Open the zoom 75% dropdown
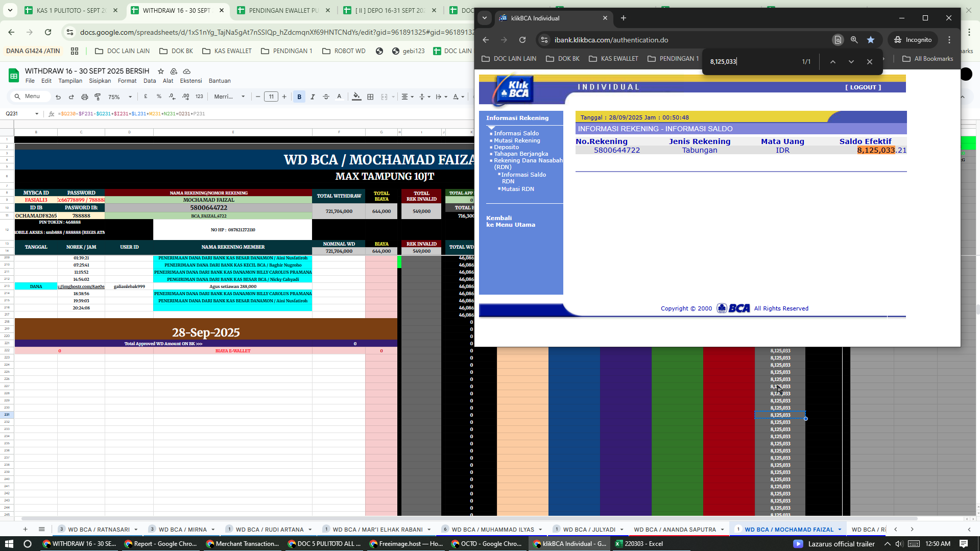Viewport: 980px width, 551px height. click(121, 97)
